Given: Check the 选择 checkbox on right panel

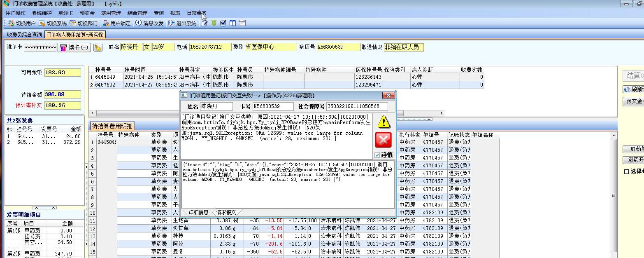Looking at the screenshot, I should tap(626, 171).
